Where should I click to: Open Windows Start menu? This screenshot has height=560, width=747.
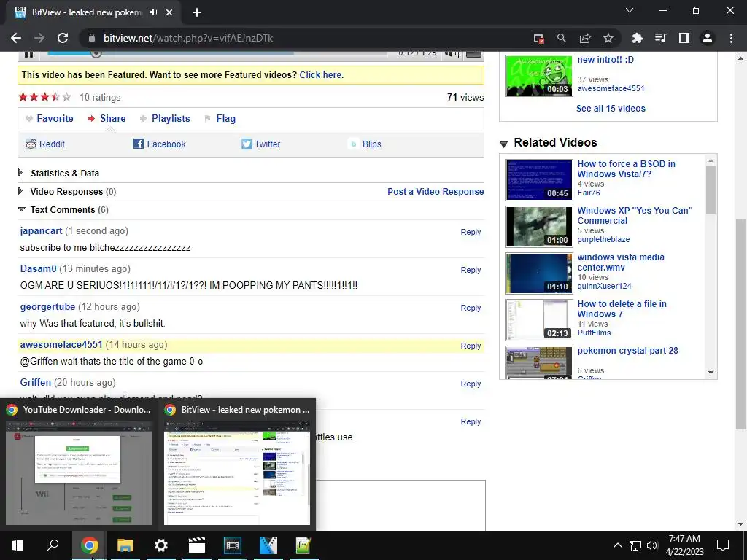coord(18,545)
